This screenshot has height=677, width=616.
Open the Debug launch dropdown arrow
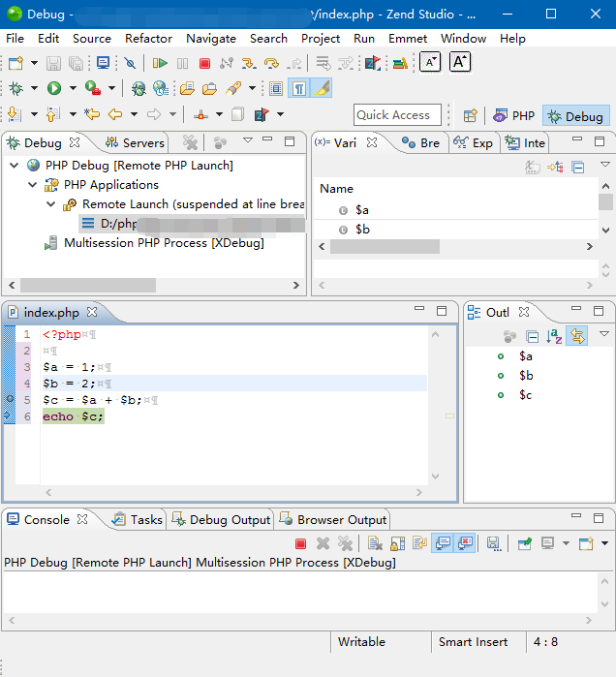[34, 88]
